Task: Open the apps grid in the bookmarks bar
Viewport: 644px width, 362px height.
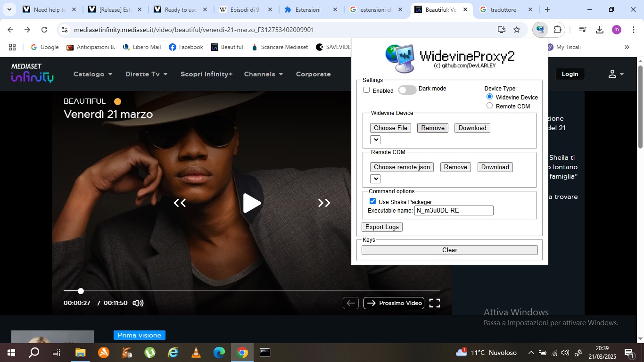Action: (x=12, y=47)
